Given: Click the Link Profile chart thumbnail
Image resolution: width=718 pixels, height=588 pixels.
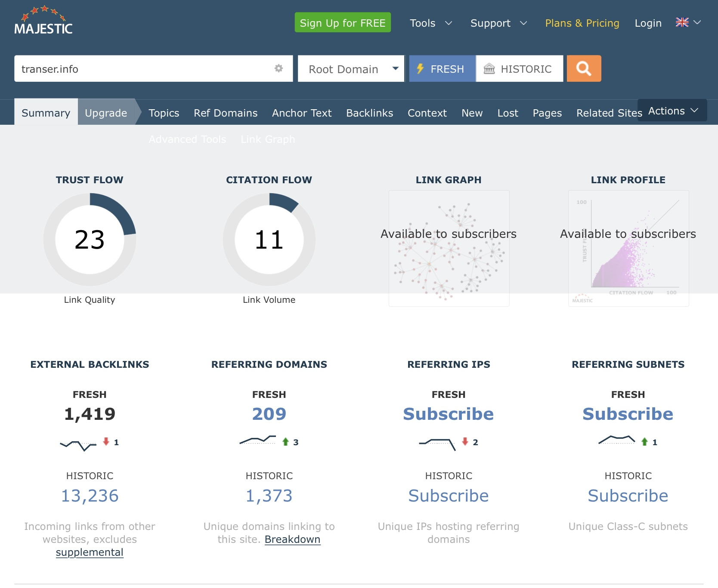Looking at the screenshot, I should pos(628,248).
